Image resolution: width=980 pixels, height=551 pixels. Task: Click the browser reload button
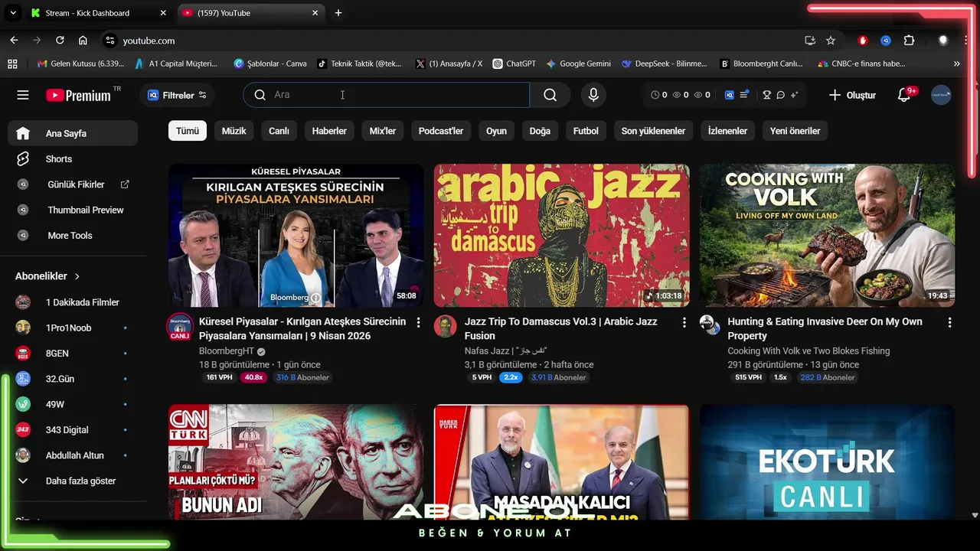click(x=60, y=41)
